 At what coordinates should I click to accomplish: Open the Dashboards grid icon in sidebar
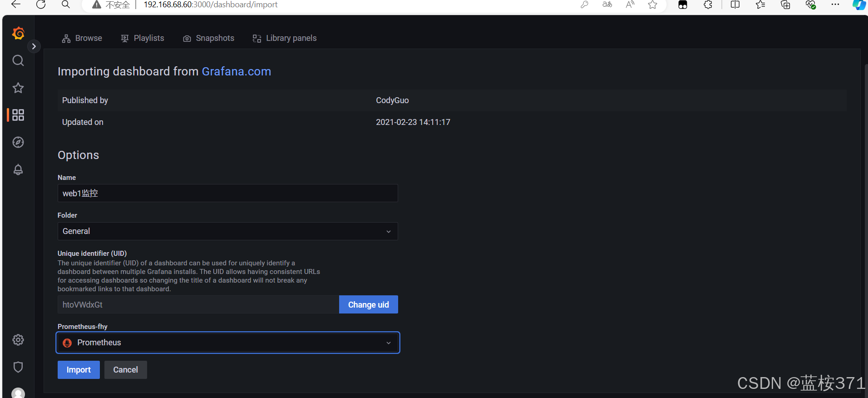click(18, 115)
